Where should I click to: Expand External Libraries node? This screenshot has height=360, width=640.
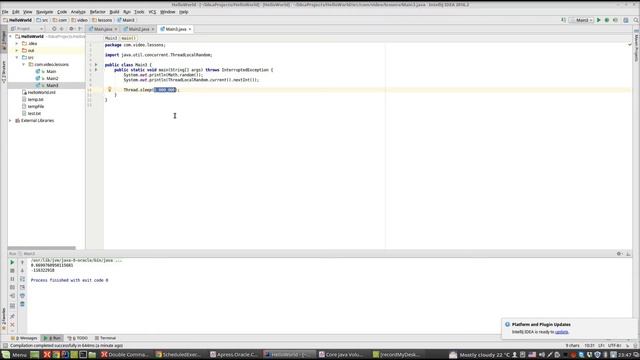coord(11,120)
